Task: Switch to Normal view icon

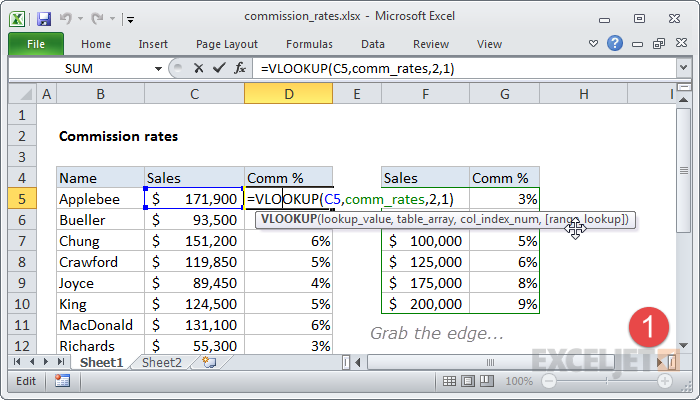Action: [x=449, y=381]
